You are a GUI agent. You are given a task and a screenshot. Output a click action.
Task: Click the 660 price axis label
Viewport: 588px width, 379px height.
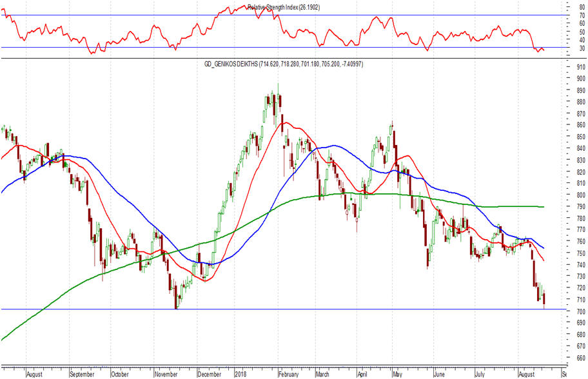[x=581, y=358]
